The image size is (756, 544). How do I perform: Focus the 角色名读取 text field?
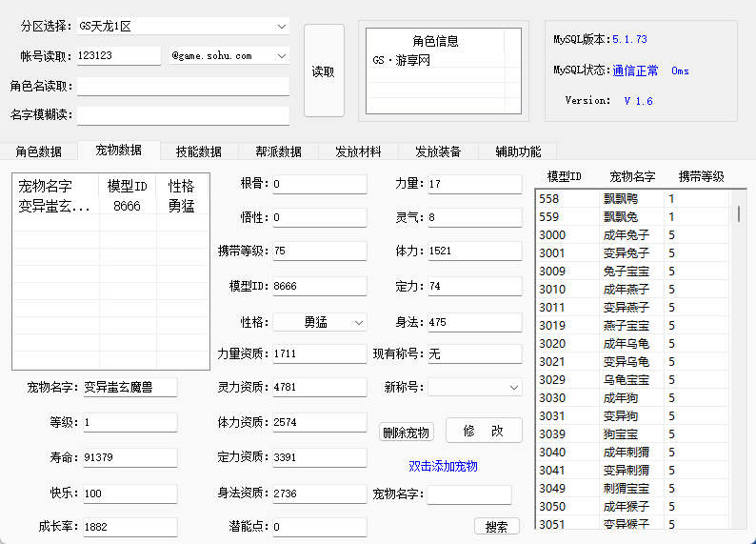coord(183,86)
